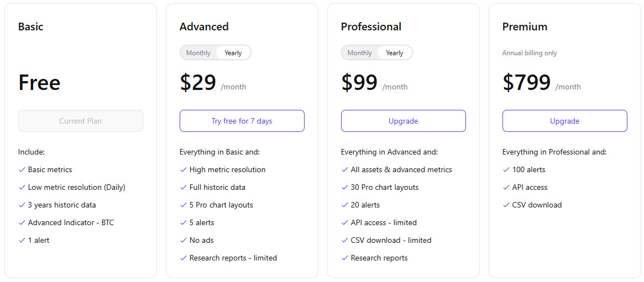Viewport: 644px width, 282px height.
Task: Click checkmark beside Premium API access
Action: pos(506,187)
